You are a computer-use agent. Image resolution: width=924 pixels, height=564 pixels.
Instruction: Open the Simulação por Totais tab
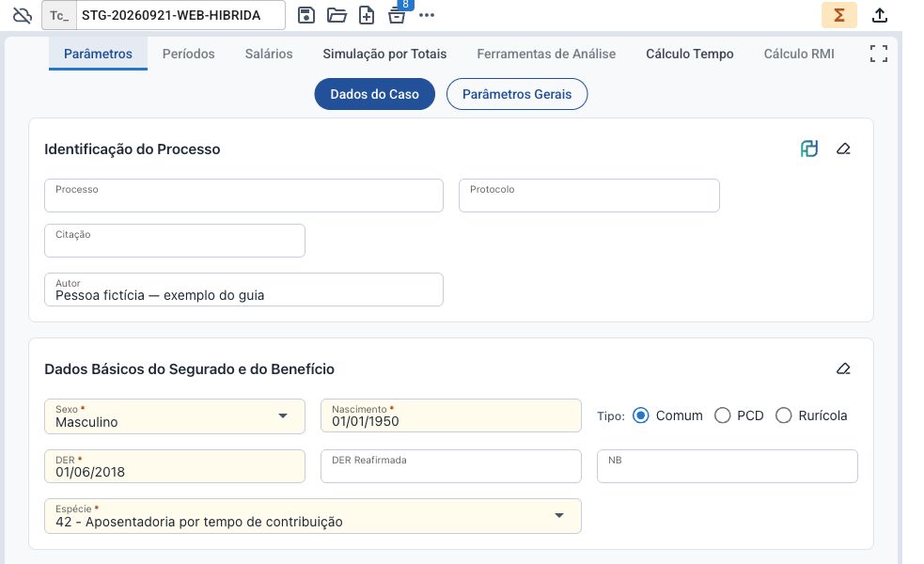(x=384, y=54)
